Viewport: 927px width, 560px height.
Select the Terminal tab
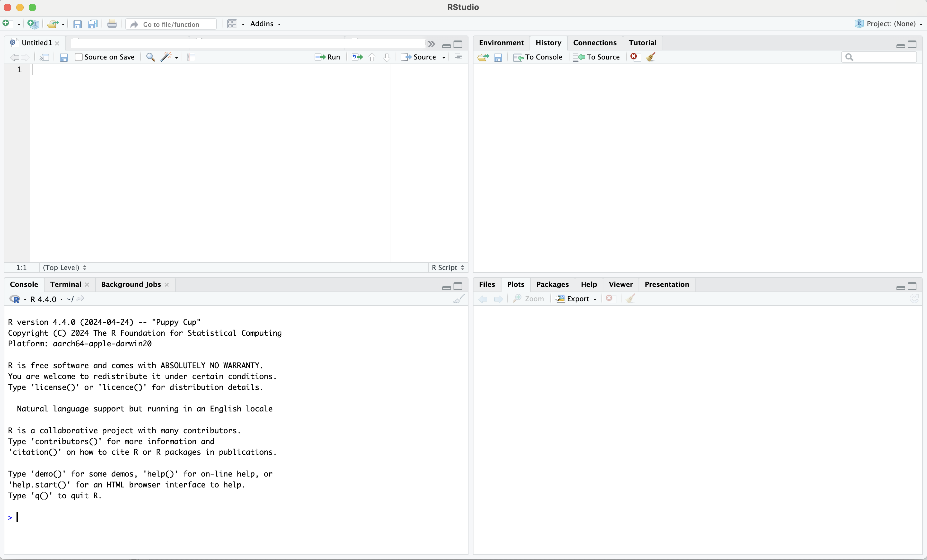[65, 284]
